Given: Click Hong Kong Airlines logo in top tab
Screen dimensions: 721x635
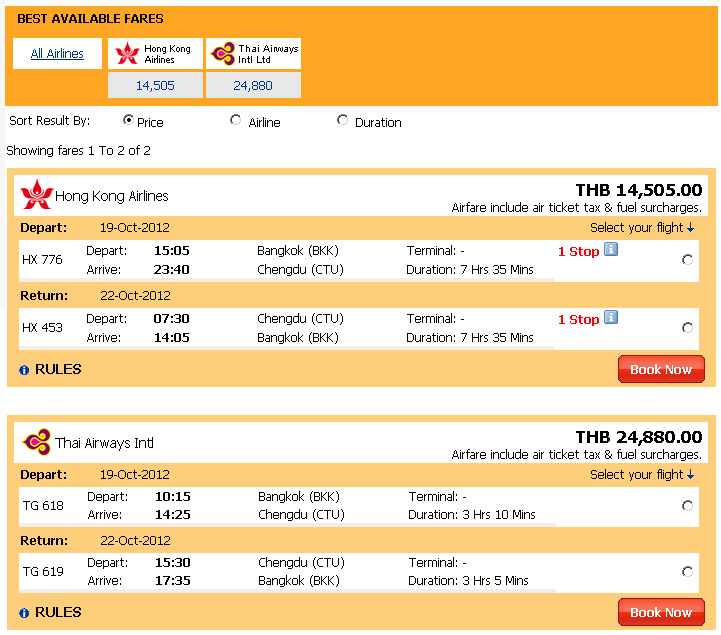Looking at the screenshot, I should tap(127, 54).
